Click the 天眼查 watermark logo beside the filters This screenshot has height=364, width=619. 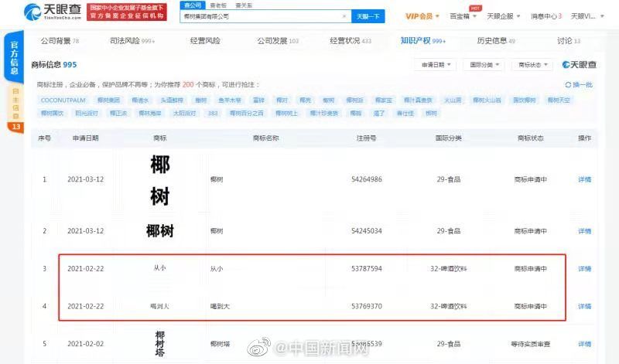579,65
